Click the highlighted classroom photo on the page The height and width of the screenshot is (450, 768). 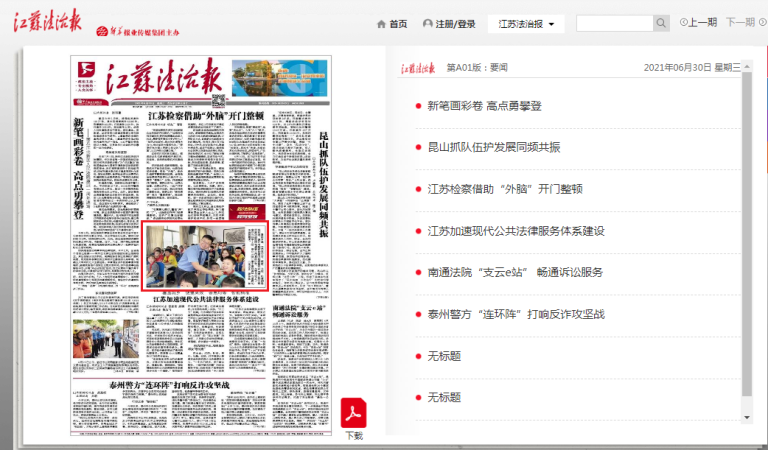click(205, 256)
